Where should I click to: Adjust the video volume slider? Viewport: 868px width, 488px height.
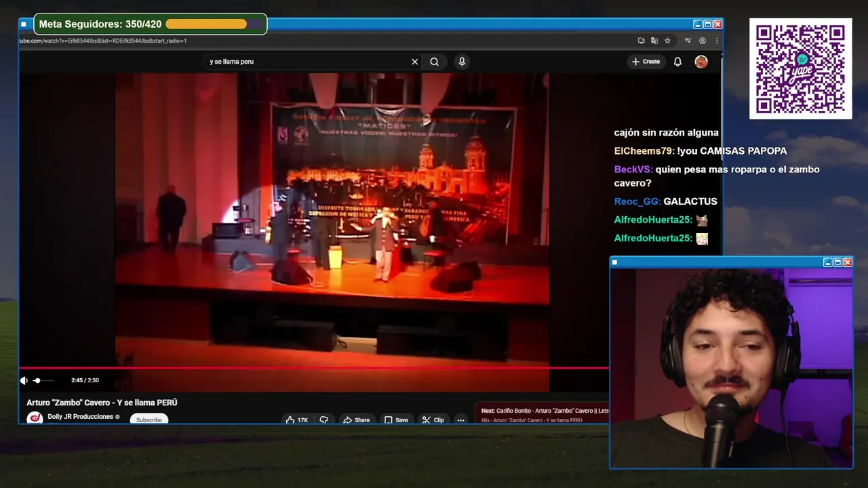click(x=42, y=380)
